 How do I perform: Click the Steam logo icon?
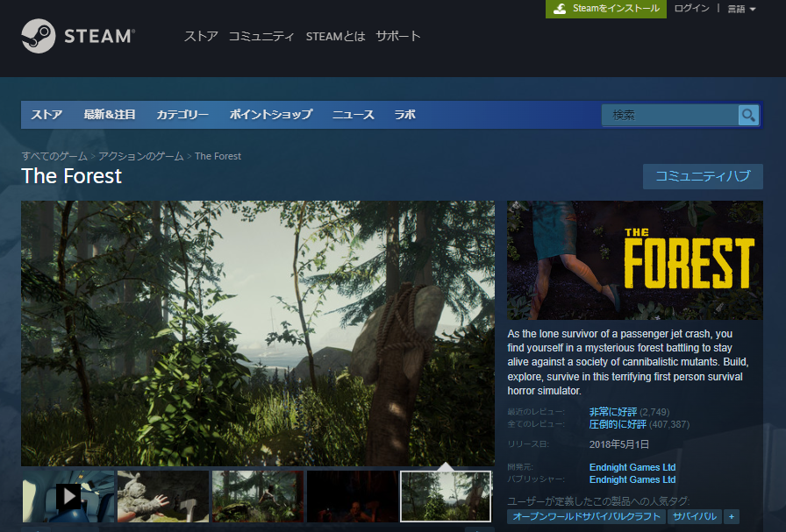[x=39, y=37]
